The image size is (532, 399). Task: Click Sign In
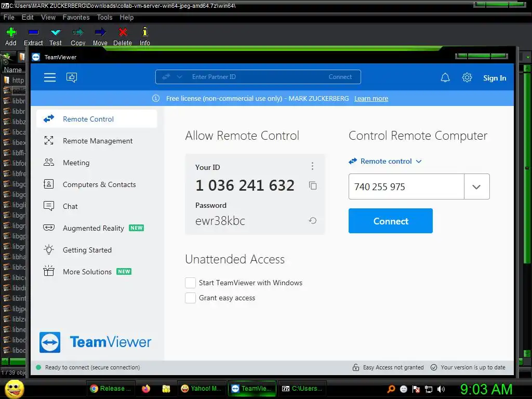[495, 78]
